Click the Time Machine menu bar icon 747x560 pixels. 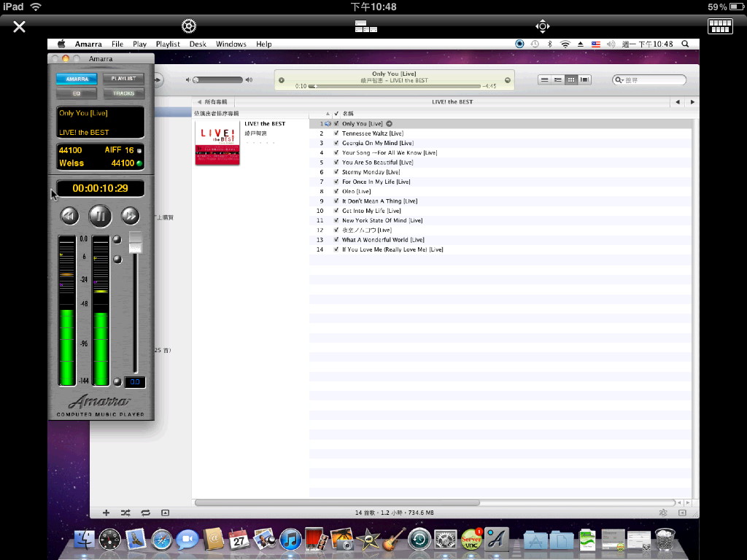coord(535,44)
